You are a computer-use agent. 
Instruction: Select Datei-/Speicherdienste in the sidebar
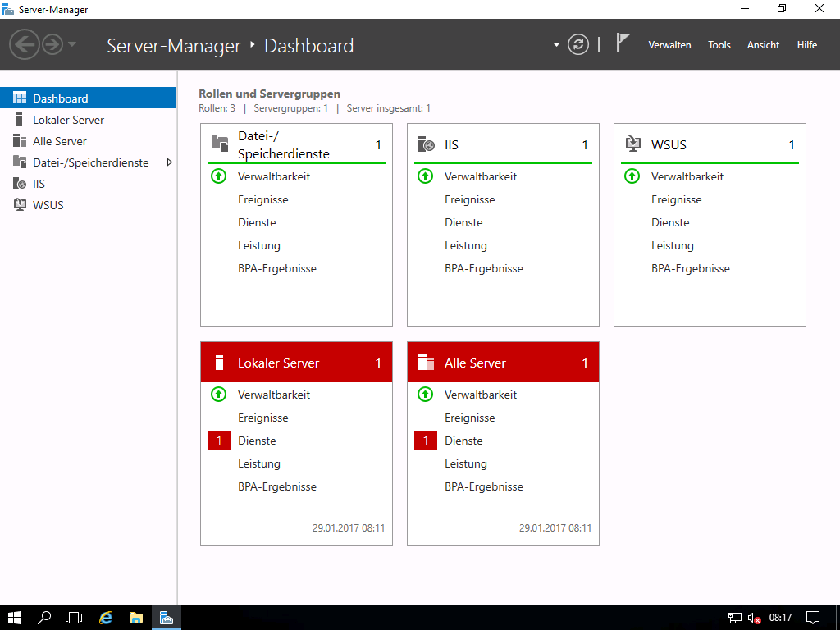(88, 162)
